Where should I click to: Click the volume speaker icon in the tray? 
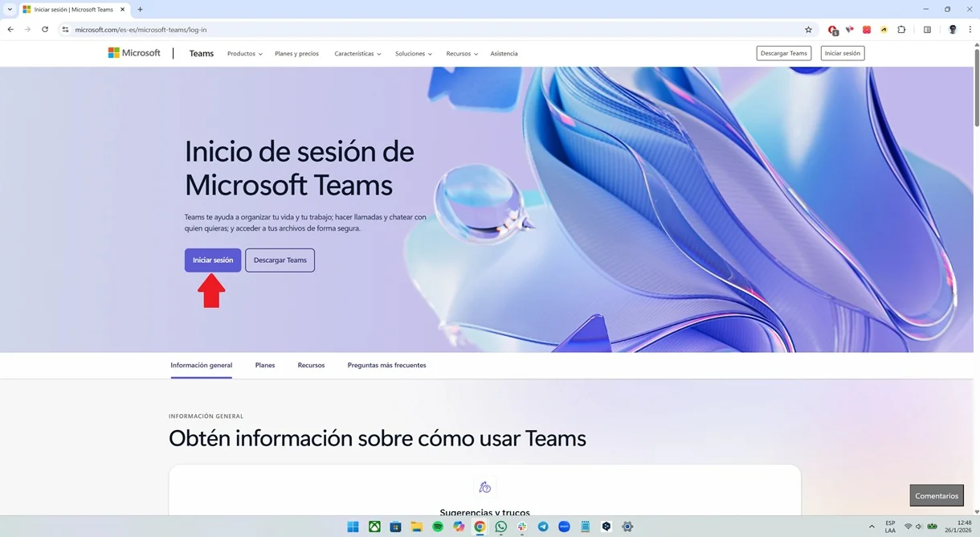coord(918,527)
